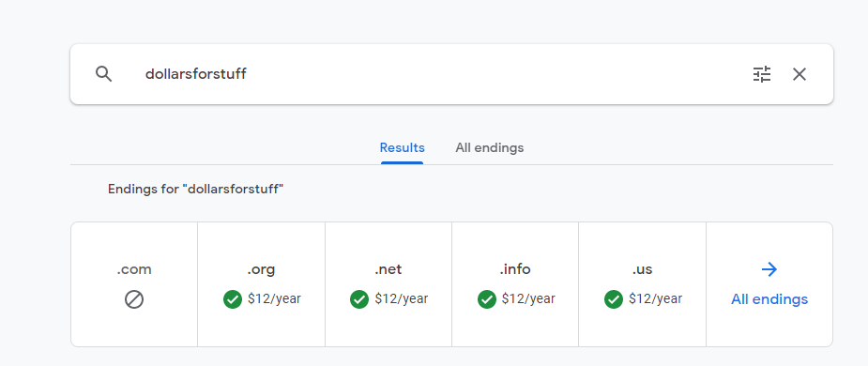This screenshot has width=868, height=366.
Task: Select the .us domain ending
Action: click(642, 284)
